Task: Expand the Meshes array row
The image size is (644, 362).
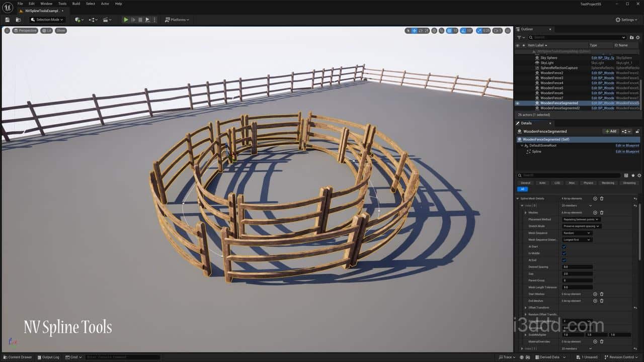Action: (526, 213)
